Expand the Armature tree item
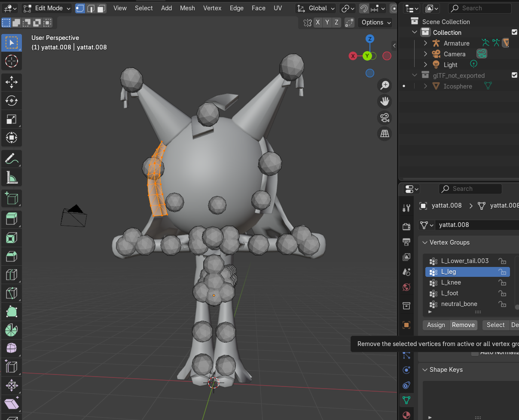This screenshot has width=519, height=420. coord(425,43)
